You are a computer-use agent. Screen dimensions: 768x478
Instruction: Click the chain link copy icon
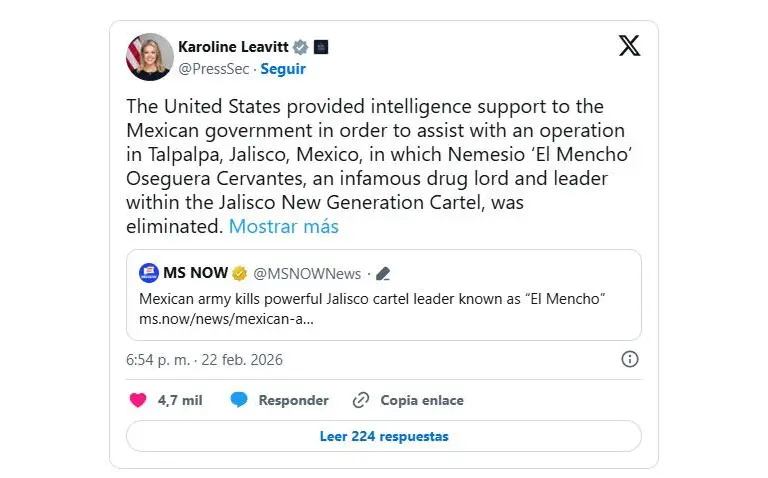(361, 400)
